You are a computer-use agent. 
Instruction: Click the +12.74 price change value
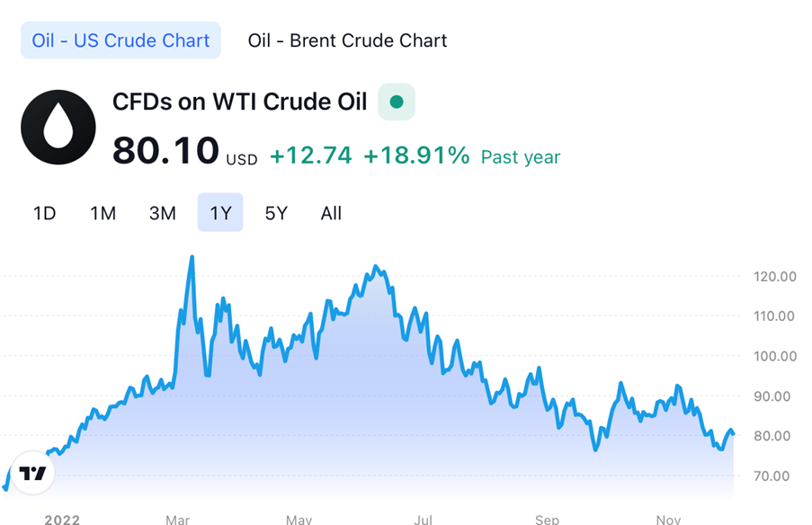310,156
